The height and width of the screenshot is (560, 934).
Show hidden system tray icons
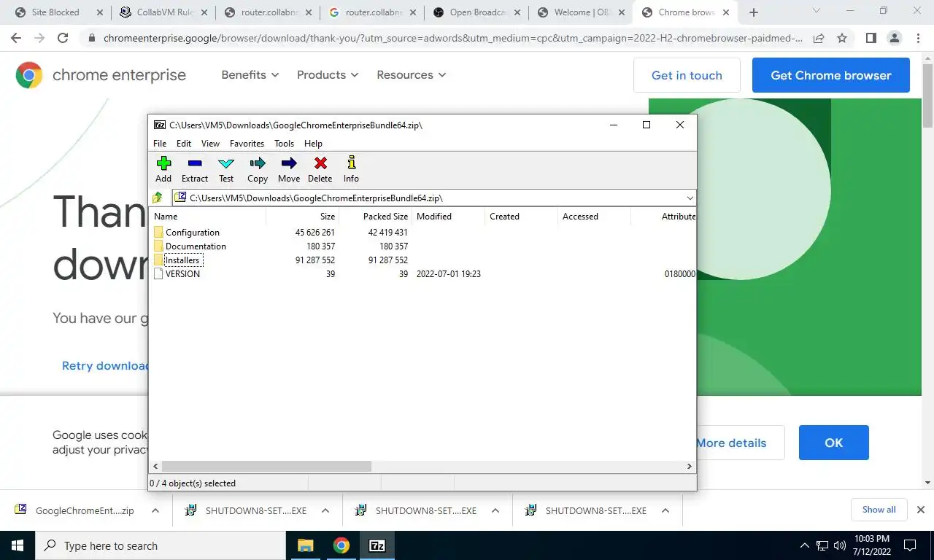pyautogui.click(x=805, y=545)
